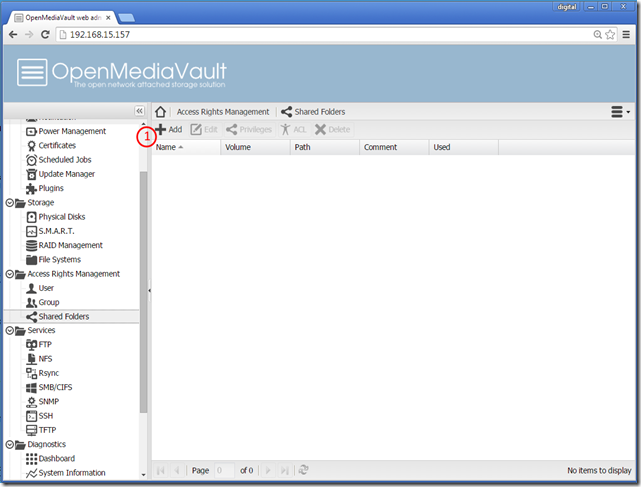
Task: Open Physical Disks under Storage
Action: pyautogui.click(x=56, y=217)
